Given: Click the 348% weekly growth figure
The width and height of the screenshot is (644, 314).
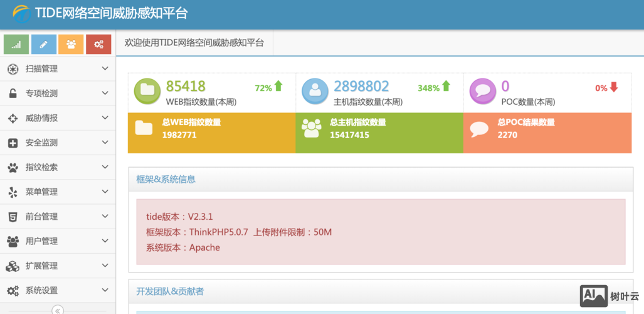Looking at the screenshot, I should coord(429,88).
